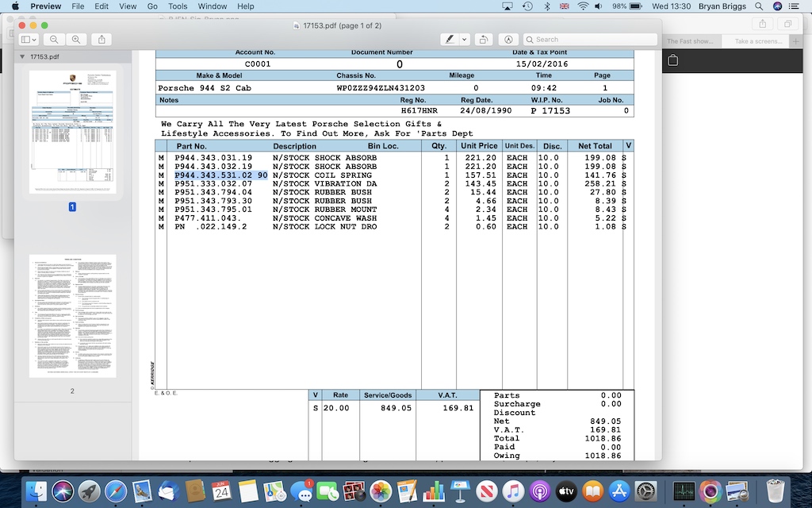812x508 pixels.
Task: Open Calendar from the Dock
Action: [x=222, y=491]
